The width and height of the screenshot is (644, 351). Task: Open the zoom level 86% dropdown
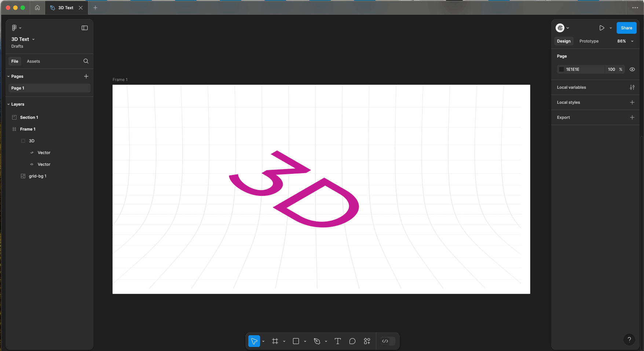tap(625, 41)
